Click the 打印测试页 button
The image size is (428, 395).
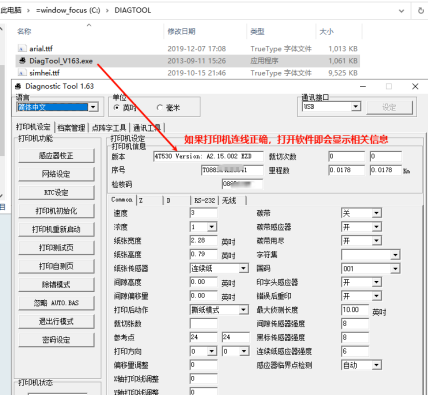(x=56, y=248)
